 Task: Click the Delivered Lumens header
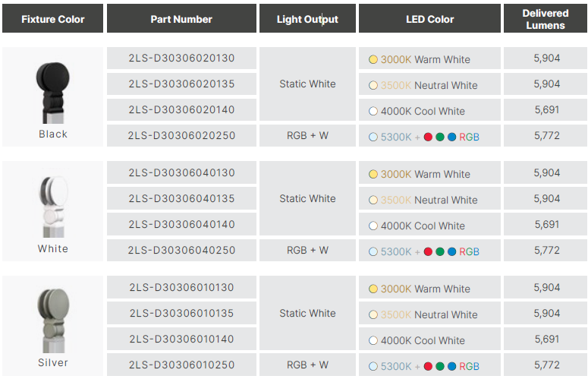tap(546, 19)
